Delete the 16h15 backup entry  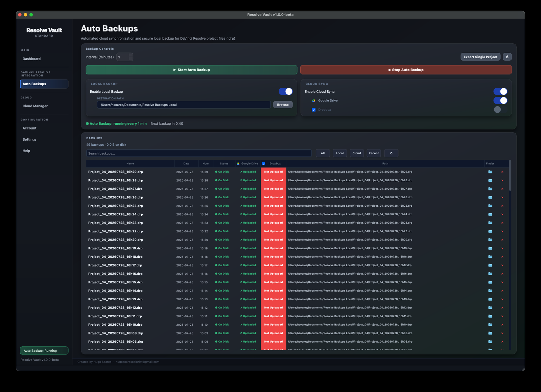click(502, 282)
